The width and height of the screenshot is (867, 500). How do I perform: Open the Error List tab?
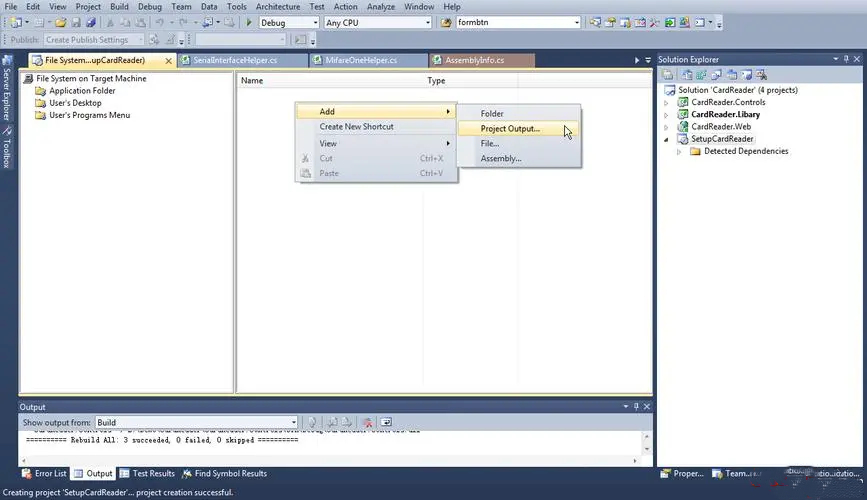tap(44, 474)
